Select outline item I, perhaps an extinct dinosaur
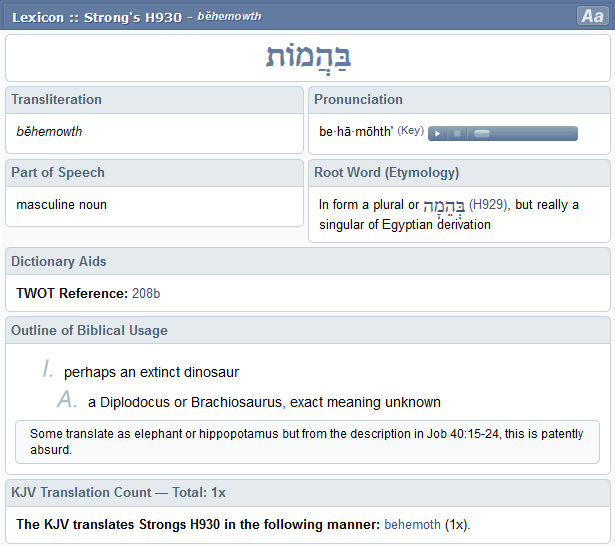The width and height of the screenshot is (615, 546). click(x=151, y=372)
